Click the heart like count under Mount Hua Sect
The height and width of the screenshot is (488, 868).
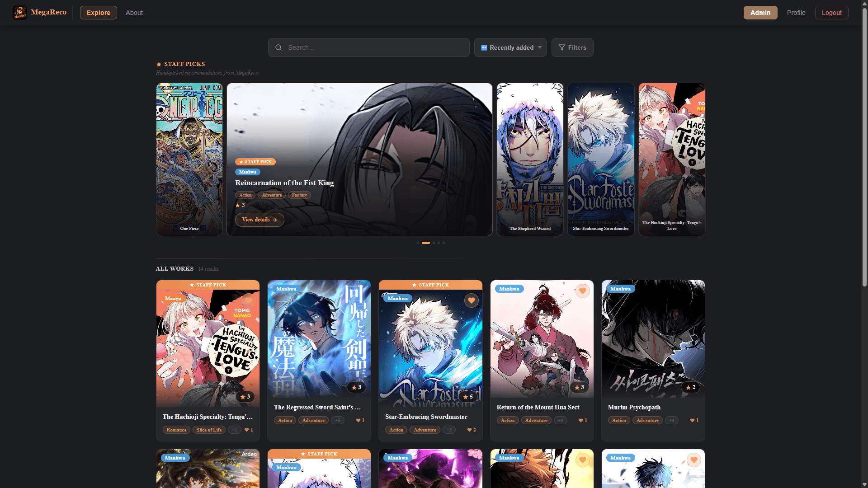click(x=583, y=420)
